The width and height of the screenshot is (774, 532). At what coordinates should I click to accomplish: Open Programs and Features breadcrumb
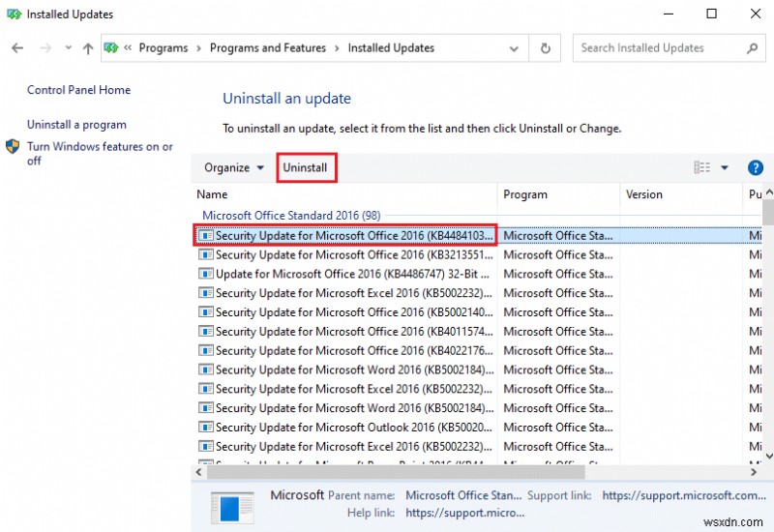pos(268,47)
